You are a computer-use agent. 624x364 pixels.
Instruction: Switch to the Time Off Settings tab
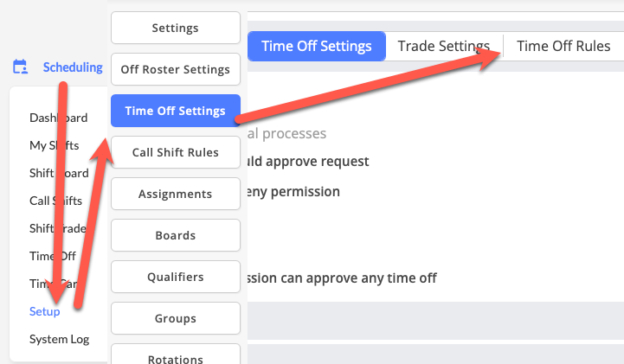click(x=316, y=46)
